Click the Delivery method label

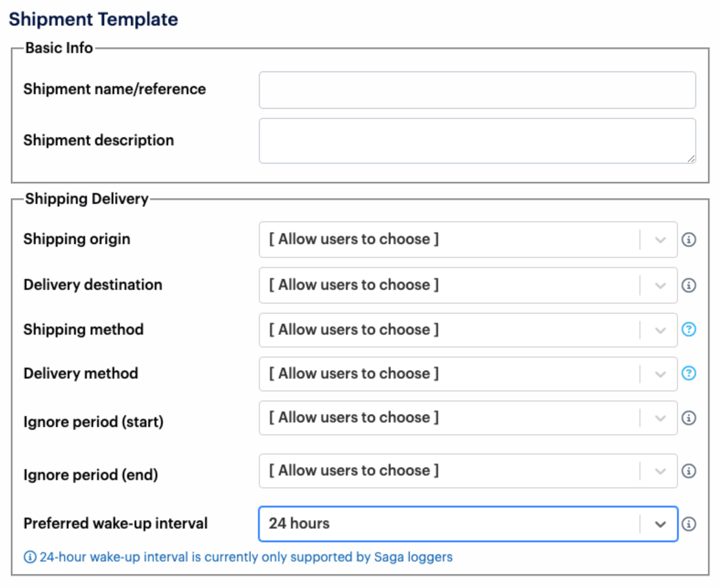(81, 374)
